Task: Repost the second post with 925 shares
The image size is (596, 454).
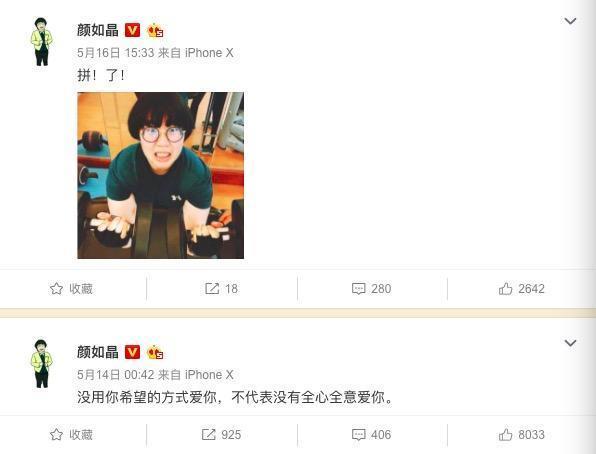Action: pyautogui.click(x=221, y=435)
